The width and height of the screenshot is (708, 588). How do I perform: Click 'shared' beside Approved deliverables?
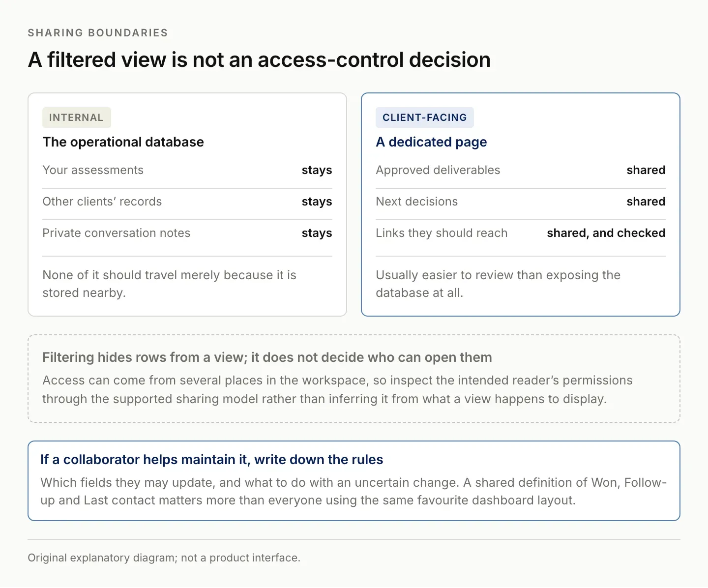[646, 170]
